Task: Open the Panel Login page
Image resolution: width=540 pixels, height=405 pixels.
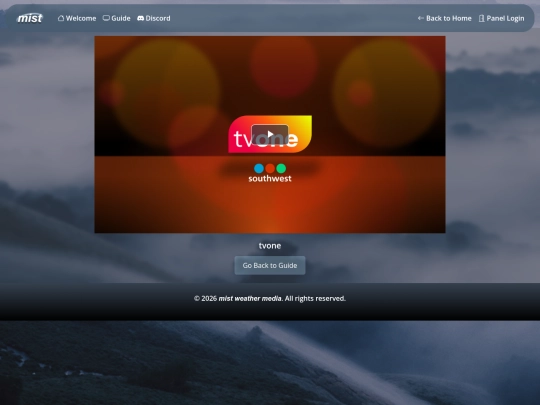Action: [x=501, y=18]
